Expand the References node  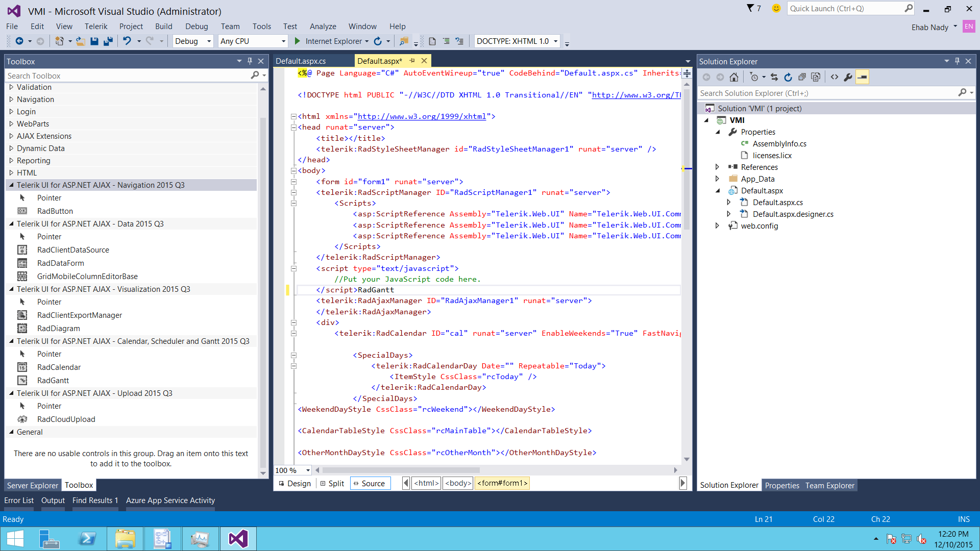point(717,167)
